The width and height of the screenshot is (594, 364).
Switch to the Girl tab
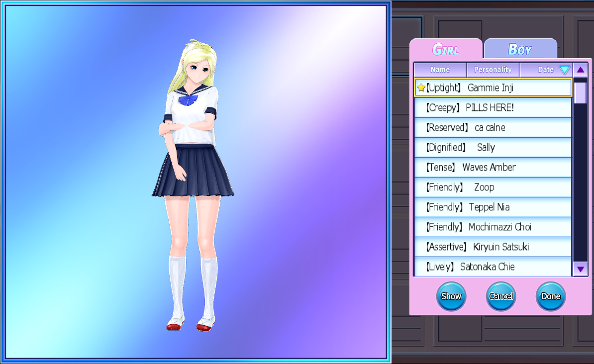pos(446,49)
